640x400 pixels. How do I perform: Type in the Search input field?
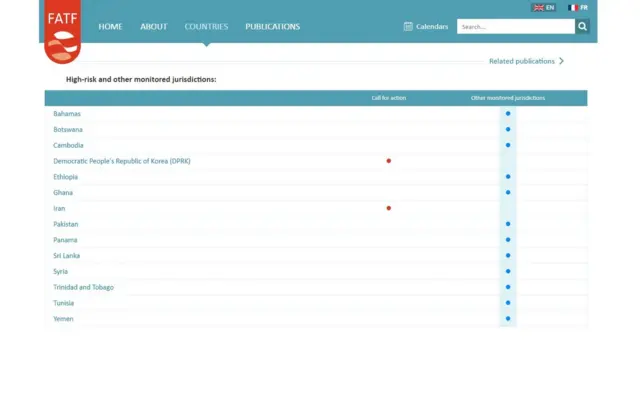[x=515, y=27]
